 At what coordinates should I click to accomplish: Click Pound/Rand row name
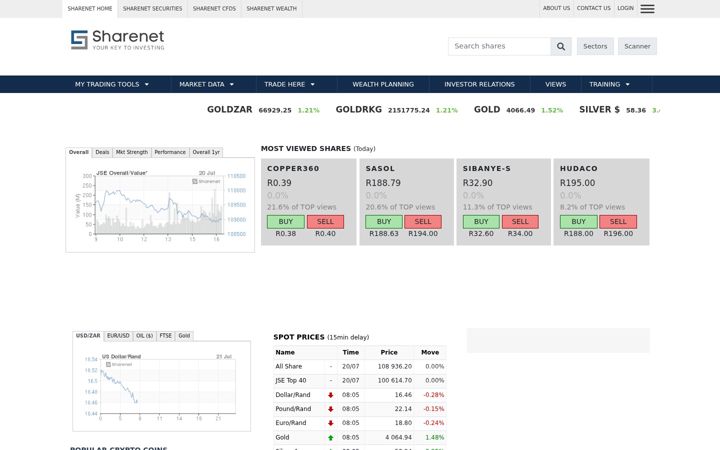[x=293, y=409]
